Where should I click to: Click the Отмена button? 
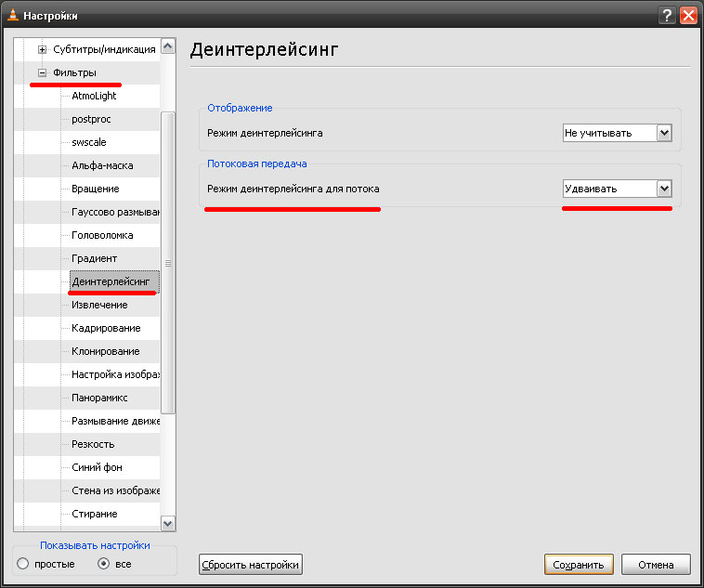(x=656, y=564)
